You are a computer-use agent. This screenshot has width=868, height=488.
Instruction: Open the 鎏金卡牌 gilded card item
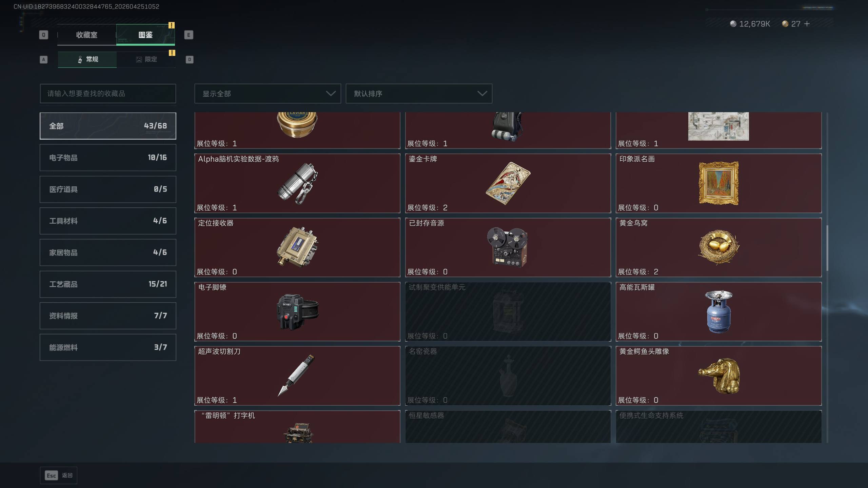point(508,183)
